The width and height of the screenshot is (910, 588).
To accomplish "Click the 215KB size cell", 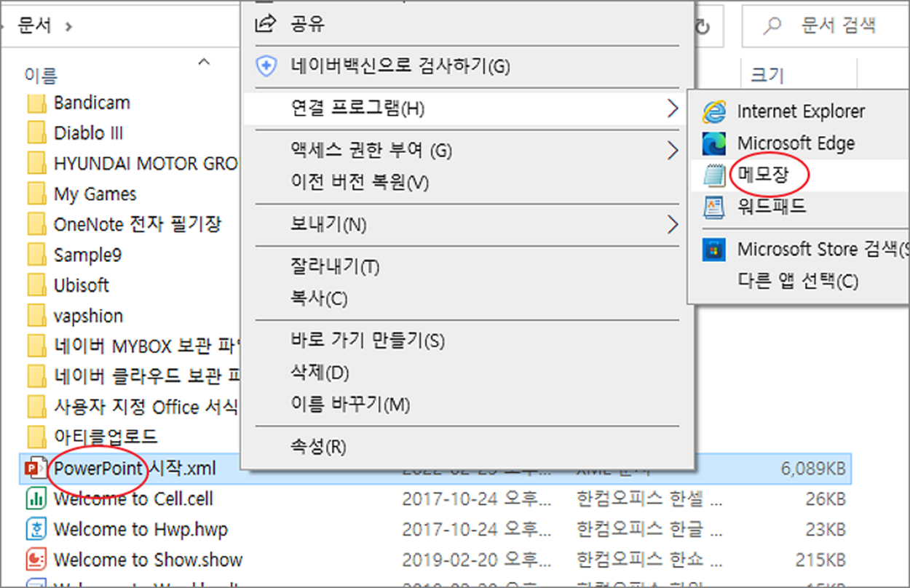I will [822, 561].
